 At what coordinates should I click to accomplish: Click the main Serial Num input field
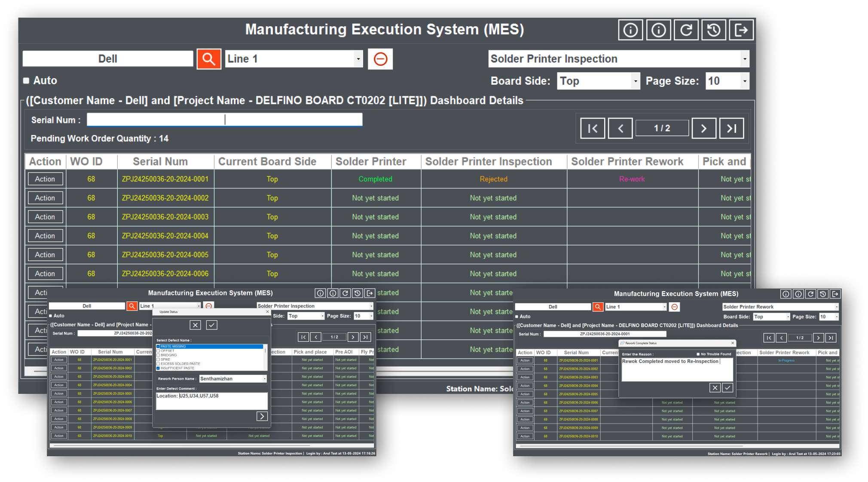tap(224, 120)
